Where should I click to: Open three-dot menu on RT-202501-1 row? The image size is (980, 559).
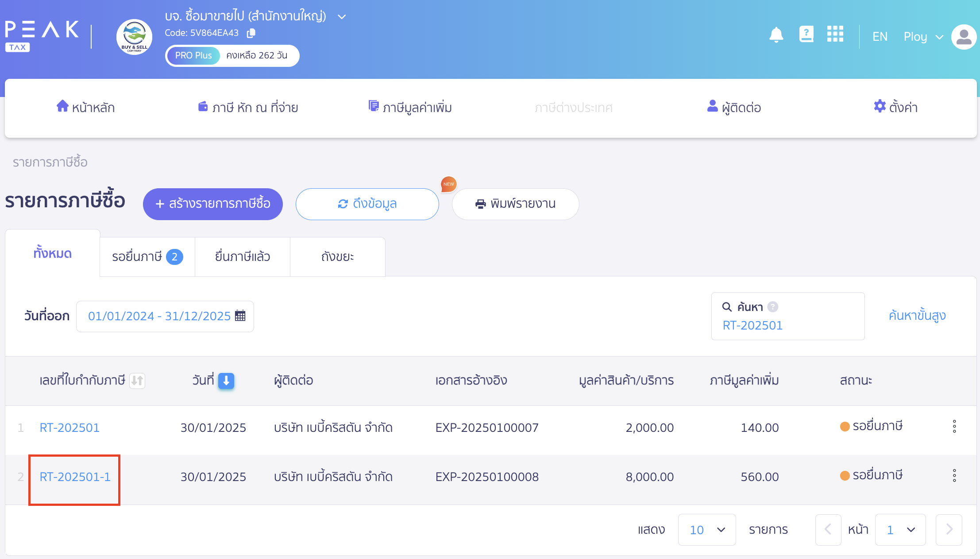[954, 476]
